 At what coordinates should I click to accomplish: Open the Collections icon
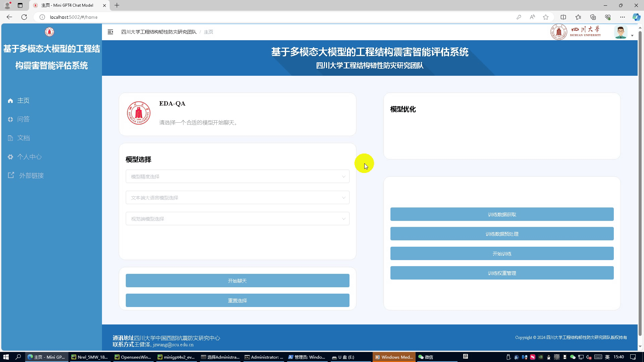(593, 17)
